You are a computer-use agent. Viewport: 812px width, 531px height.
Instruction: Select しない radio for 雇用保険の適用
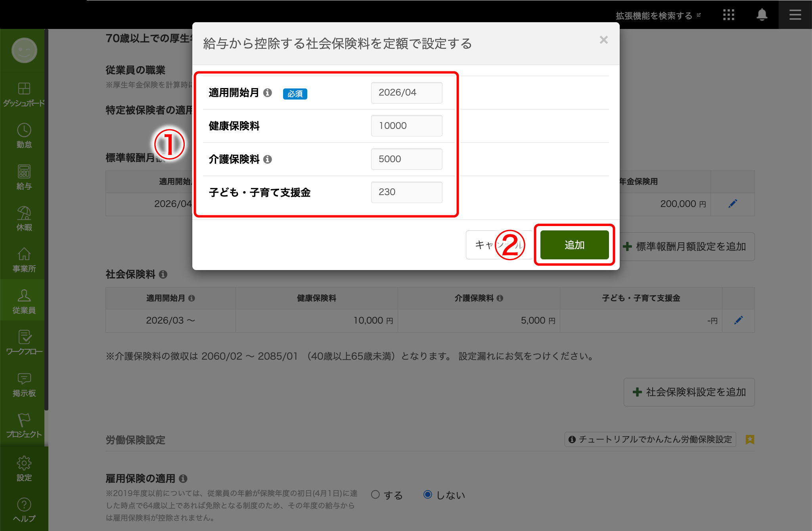pyautogui.click(x=427, y=495)
